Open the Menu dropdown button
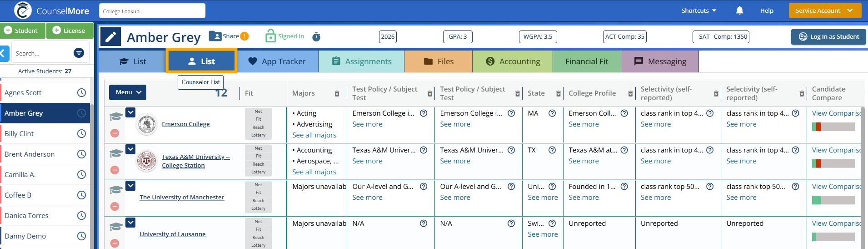The image size is (868, 249). tap(128, 92)
